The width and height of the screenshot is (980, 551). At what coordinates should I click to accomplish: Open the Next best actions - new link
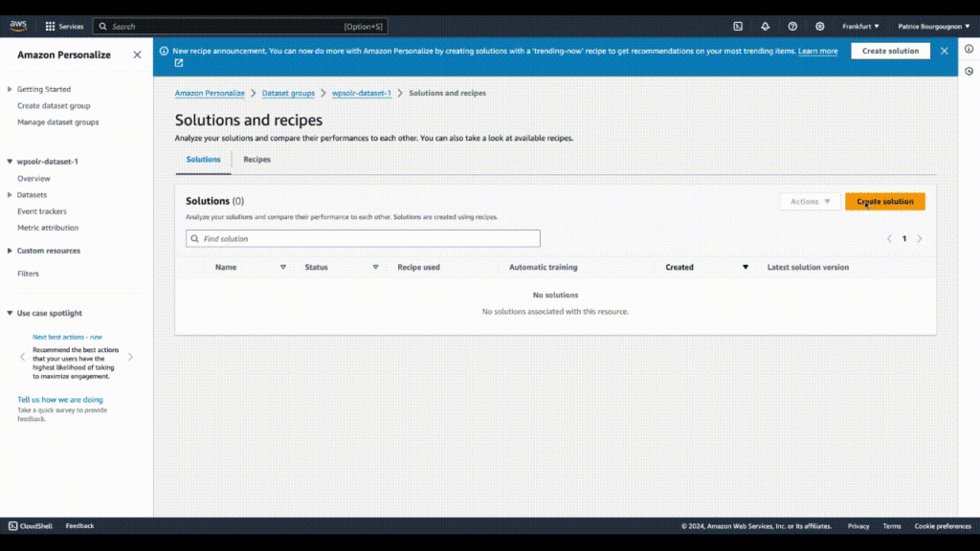(x=67, y=337)
